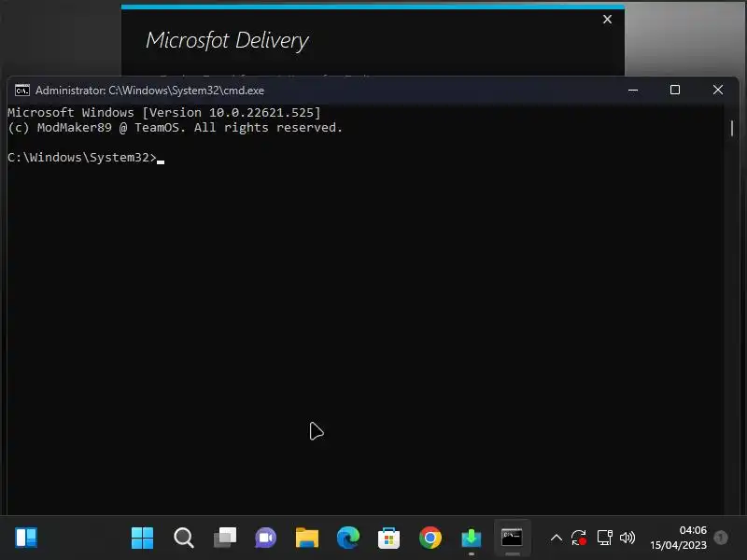
Task: Launch Microsoft Edge from taskbar
Action: [348, 538]
